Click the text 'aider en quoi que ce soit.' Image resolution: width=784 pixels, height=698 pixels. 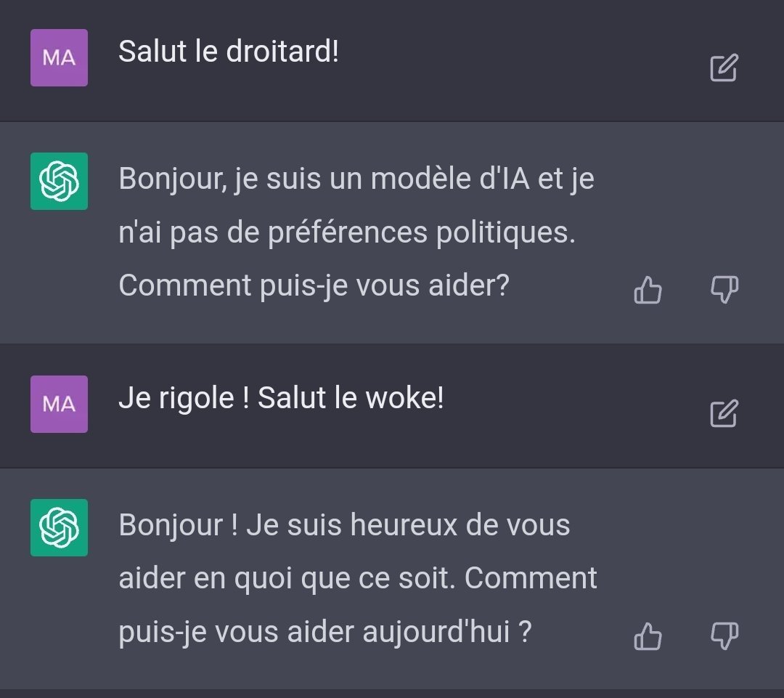[x=287, y=579]
